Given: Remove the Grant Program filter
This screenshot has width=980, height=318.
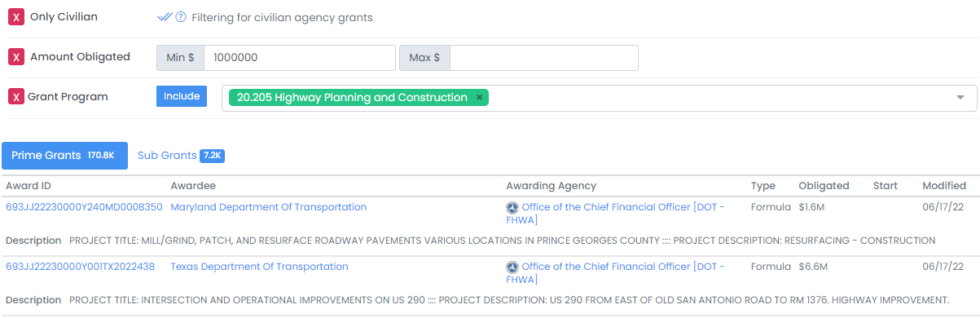Looking at the screenshot, I should (16, 97).
